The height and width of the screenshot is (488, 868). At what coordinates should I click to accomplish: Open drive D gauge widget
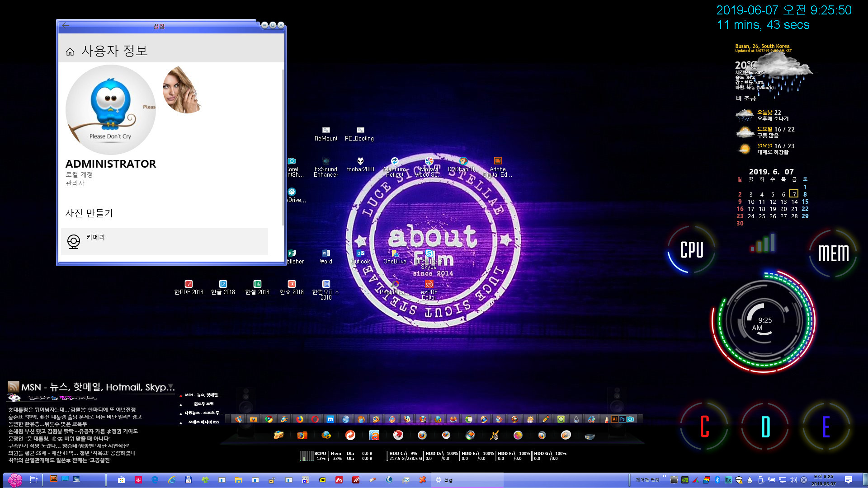pyautogui.click(x=765, y=426)
